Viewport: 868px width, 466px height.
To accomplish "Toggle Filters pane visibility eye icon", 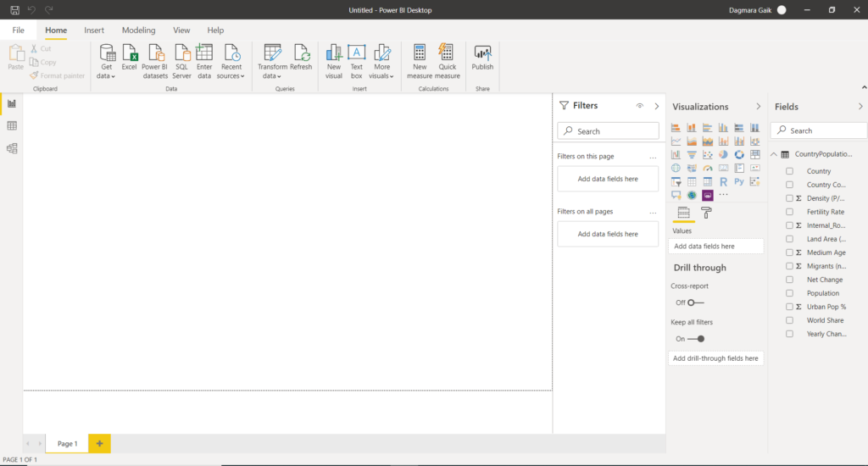I will tap(639, 106).
